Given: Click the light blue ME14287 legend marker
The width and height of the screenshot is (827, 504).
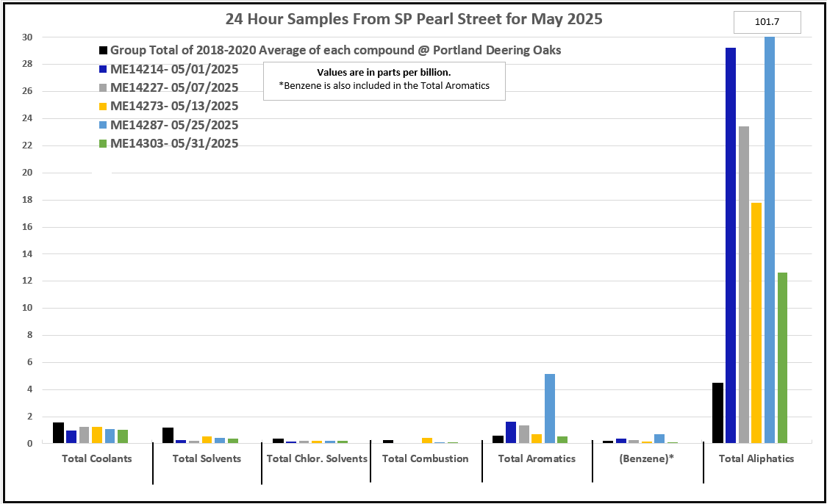Looking at the screenshot, I should click(x=104, y=126).
